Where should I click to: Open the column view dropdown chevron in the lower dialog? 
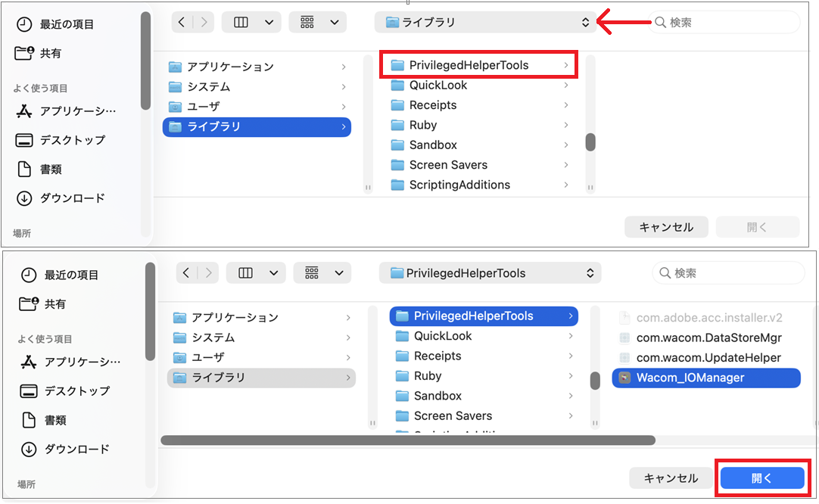(x=274, y=272)
